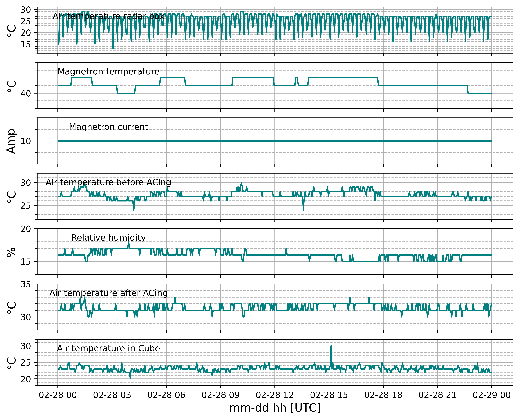Select the "30" tick on the Cube temperature axis
This screenshot has height=420, width=519.
(x=26, y=346)
